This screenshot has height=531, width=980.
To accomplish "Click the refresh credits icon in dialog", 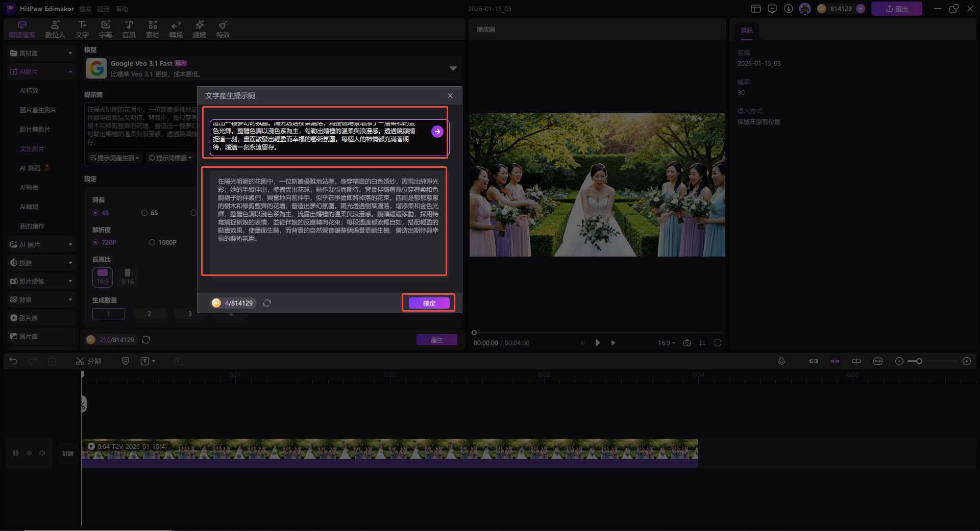I will 267,303.
